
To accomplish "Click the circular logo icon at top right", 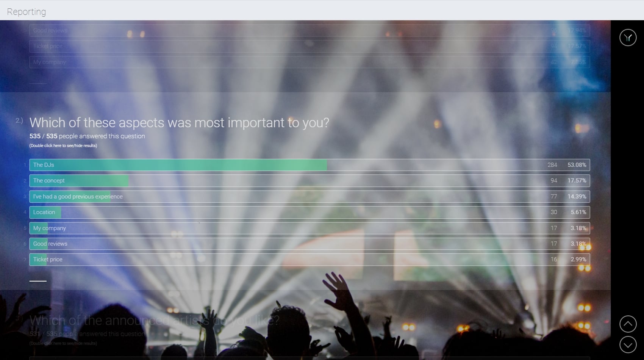I will (628, 38).
